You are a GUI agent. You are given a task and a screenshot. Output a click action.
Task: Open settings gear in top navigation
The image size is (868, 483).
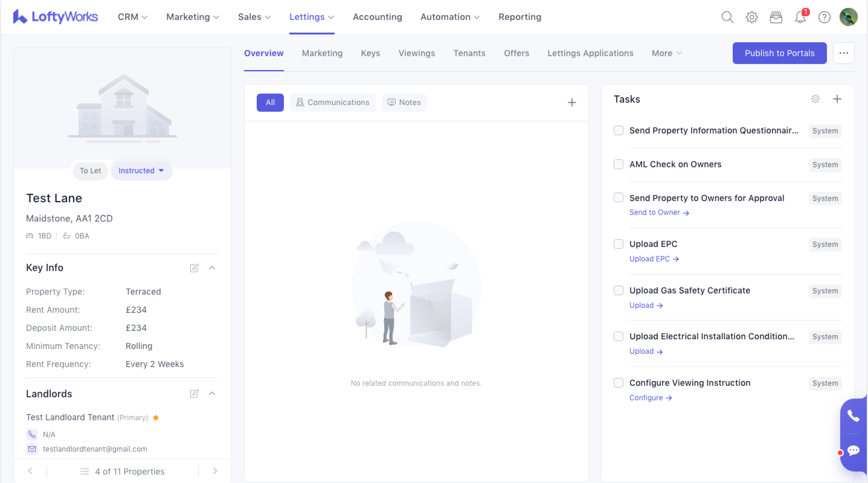coord(751,17)
